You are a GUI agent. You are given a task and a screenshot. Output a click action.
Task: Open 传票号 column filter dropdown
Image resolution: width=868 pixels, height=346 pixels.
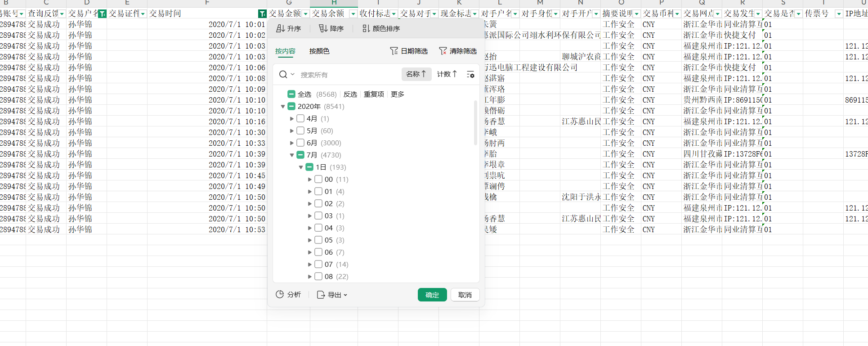click(x=839, y=14)
